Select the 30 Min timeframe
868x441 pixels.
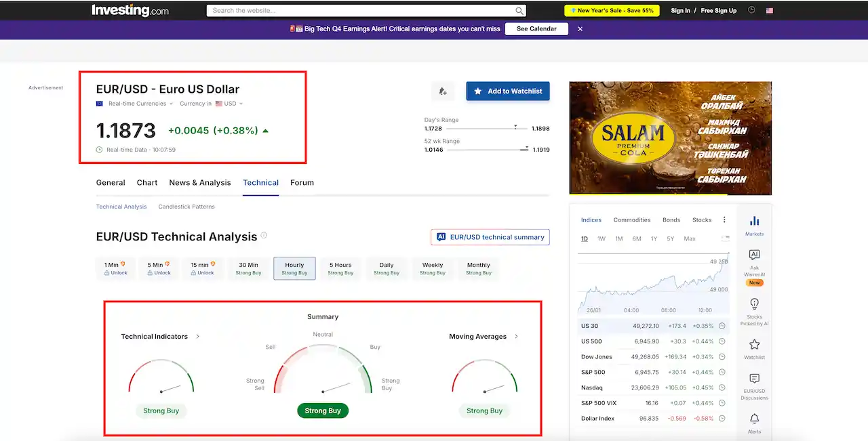[248, 268]
